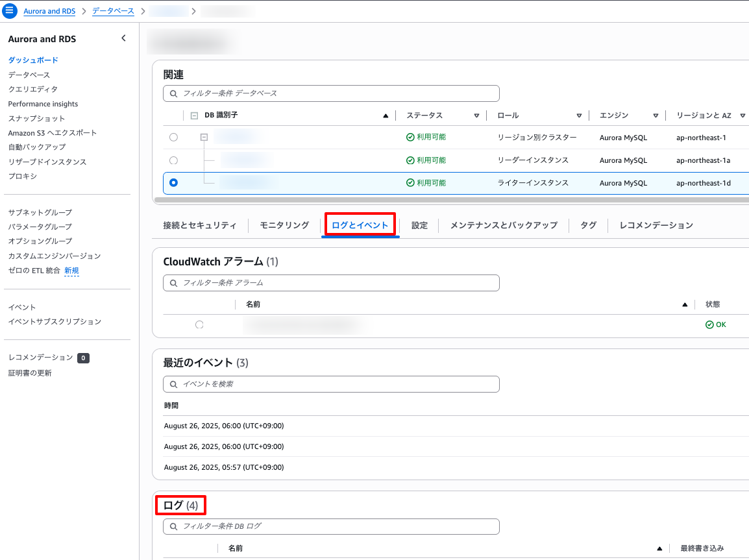749x560 pixels.
Task: Focus the フィルター条件 アラーム search field
Action: (x=331, y=283)
